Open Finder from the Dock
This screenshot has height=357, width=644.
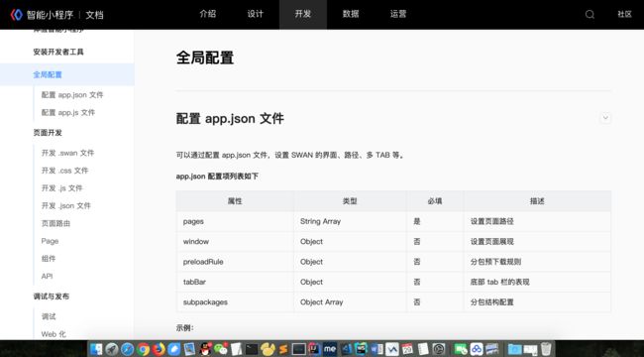click(96, 349)
